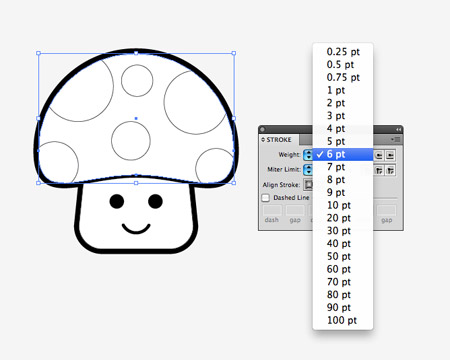This screenshot has height=360, width=450.
Task: Select the Bevel Join icon beside Miter Limit
Action: [x=390, y=170]
